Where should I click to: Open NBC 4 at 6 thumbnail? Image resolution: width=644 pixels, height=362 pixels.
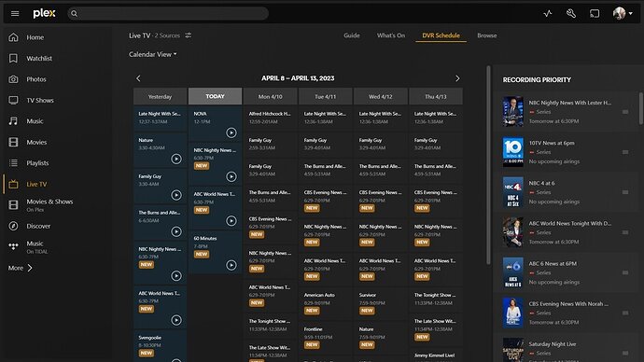click(x=513, y=191)
